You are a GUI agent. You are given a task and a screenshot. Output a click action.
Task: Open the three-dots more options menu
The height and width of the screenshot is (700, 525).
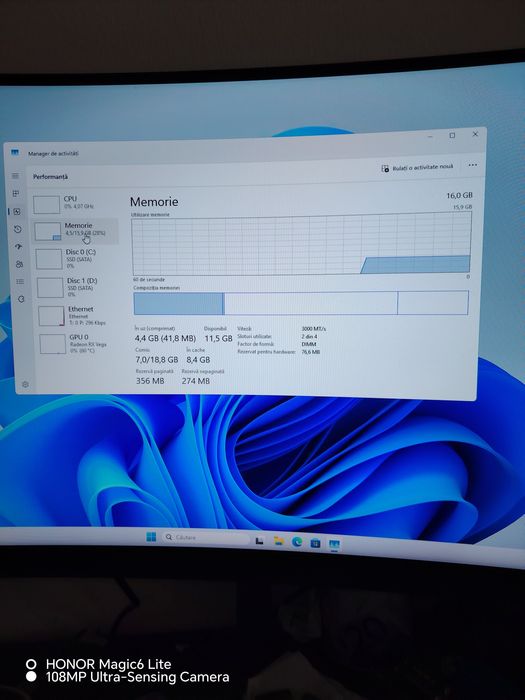[473, 165]
